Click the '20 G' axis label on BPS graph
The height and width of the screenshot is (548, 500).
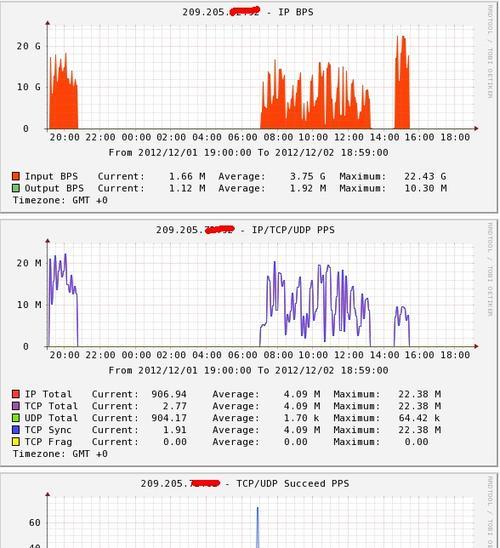pos(28,46)
